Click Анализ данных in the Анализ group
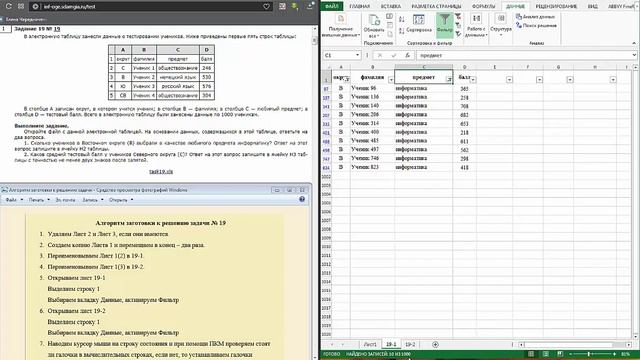640x360 pixels. pos(535,17)
